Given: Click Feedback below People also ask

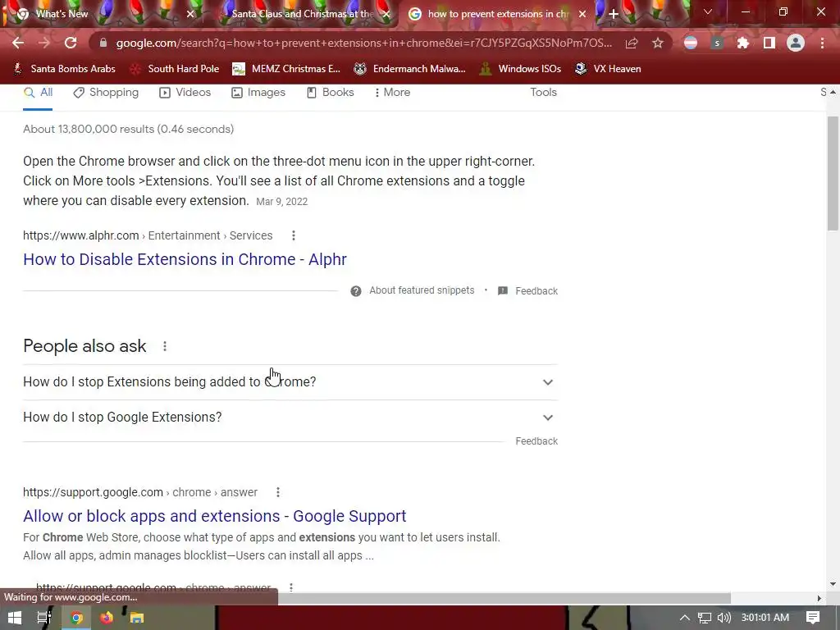Looking at the screenshot, I should (x=536, y=441).
